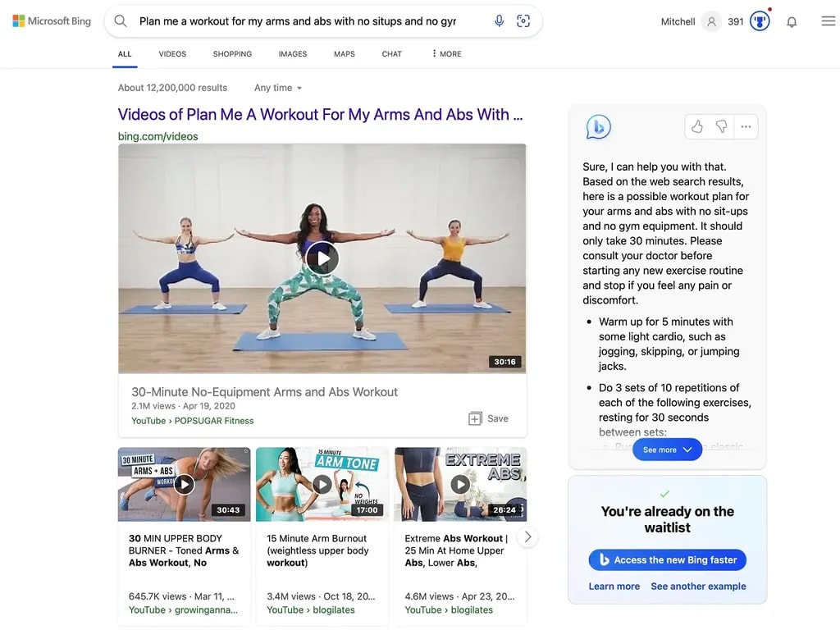Play the main POPSUGAR workout video
840x630 pixels.
[322, 258]
